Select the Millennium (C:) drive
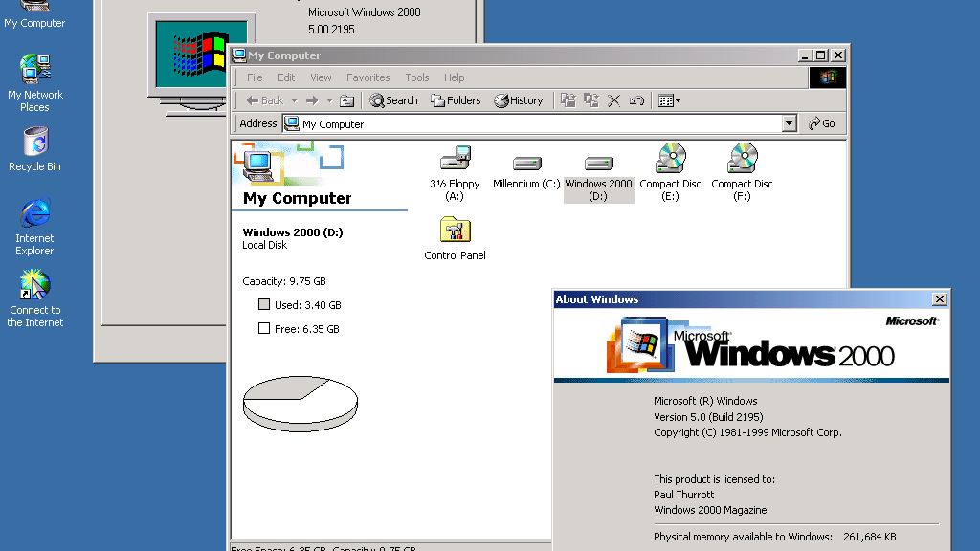Viewport: 980px width, 551px height. pos(525,163)
